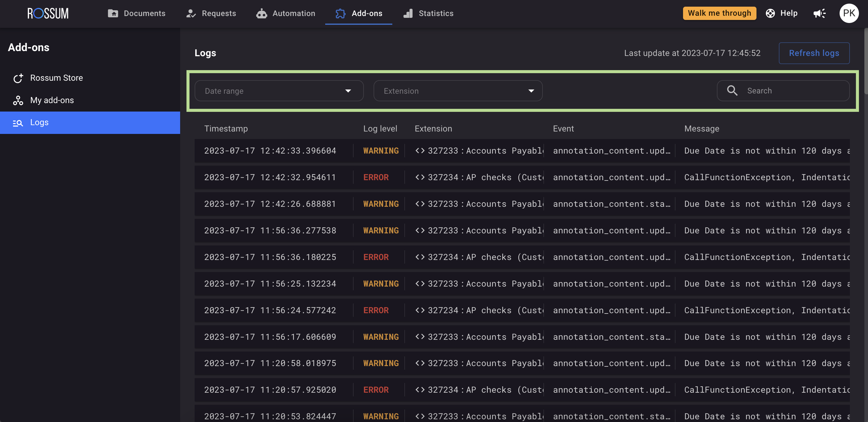Click the Help lifebuoy icon
Screen dimensions: 868x422
770,14
